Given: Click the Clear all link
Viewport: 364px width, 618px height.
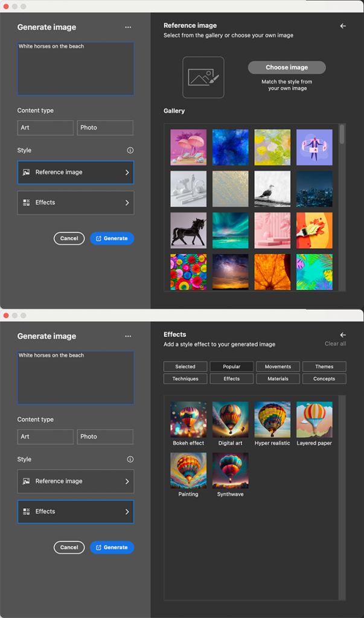Looking at the screenshot, I should click(x=335, y=344).
